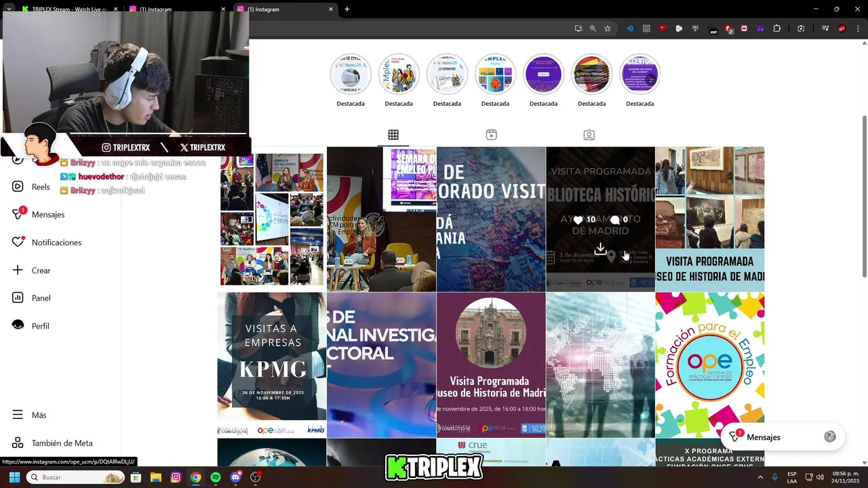
Task: Click the ESP LAA language indicator
Action: (x=792, y=477)
